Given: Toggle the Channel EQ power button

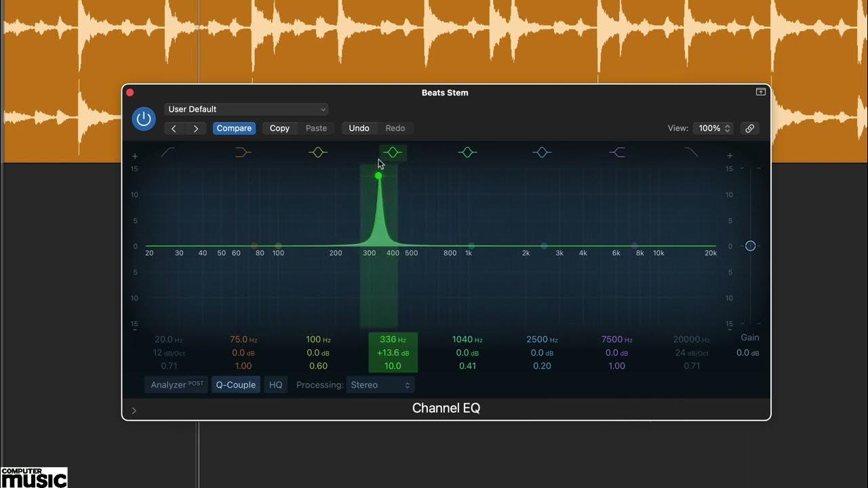Looking at the screenshot, I should pos(143,119).
